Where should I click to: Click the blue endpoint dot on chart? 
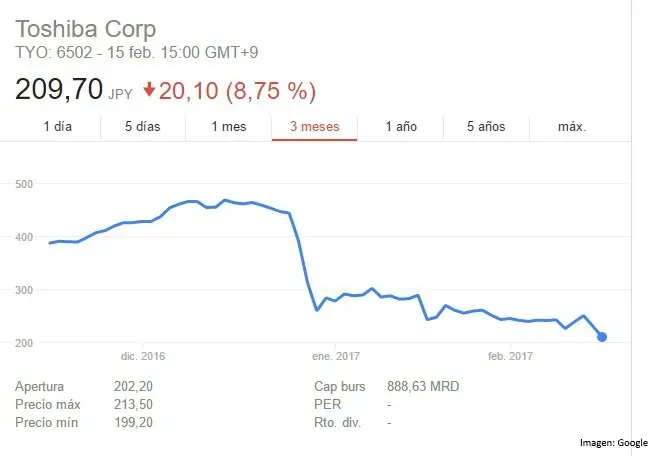[602, 337]
